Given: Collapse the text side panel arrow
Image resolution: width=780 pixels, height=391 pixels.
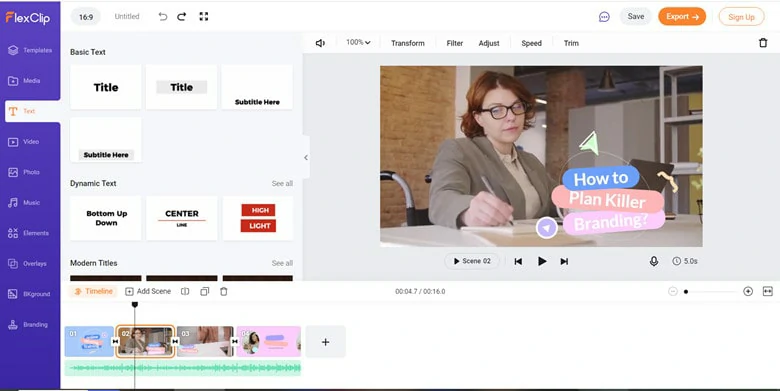Looking at the screenshot, I should pyautogui.click(x=306, y=158).
